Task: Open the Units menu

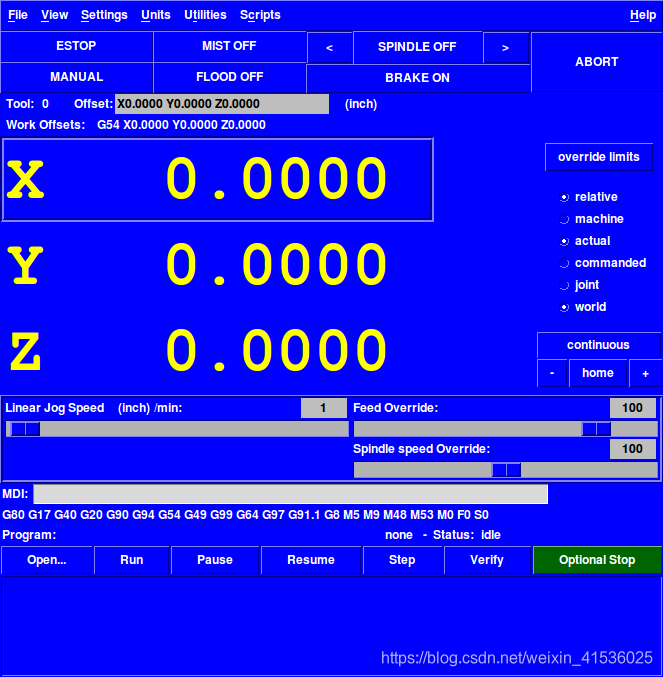Action: point(155,15)
